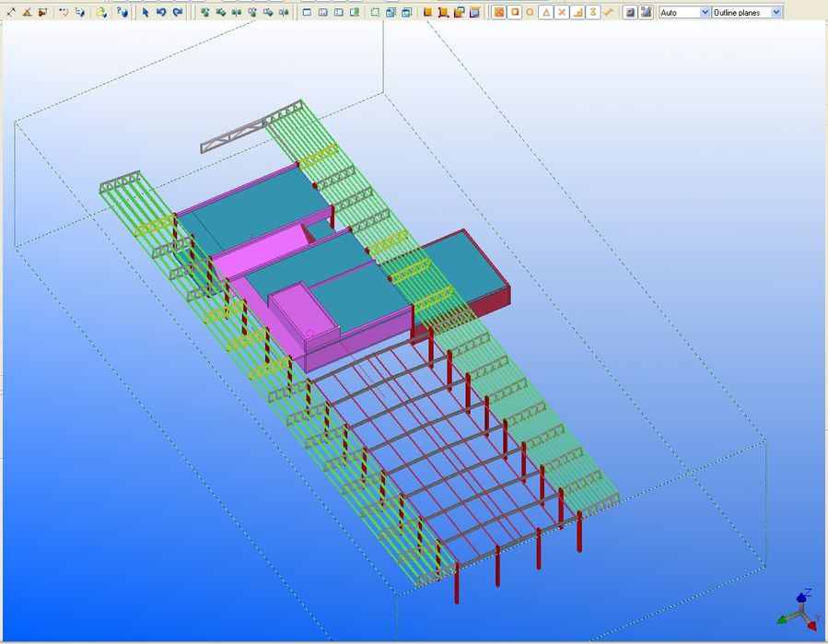Open the Outline planes dropdown
The height and width of the screenshot is (644, 828).
coord(747,12)
